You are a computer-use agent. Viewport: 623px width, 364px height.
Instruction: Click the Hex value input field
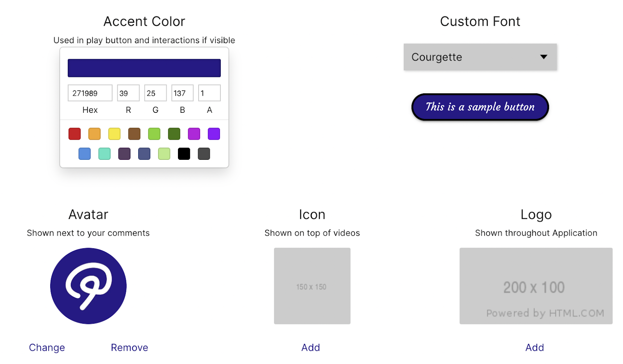point(90,93)
